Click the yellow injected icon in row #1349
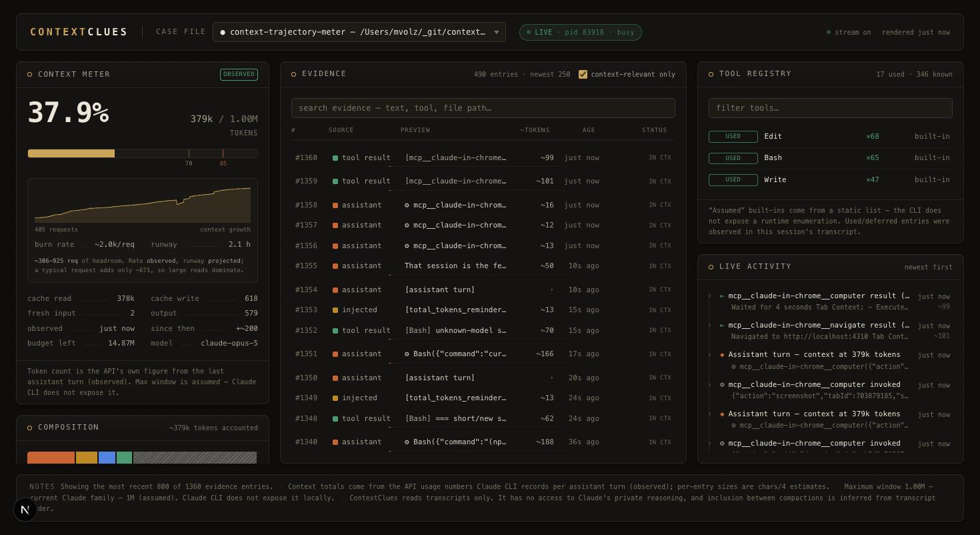The width and height of the screenshot is (980, 535). [x=335, y=398]
